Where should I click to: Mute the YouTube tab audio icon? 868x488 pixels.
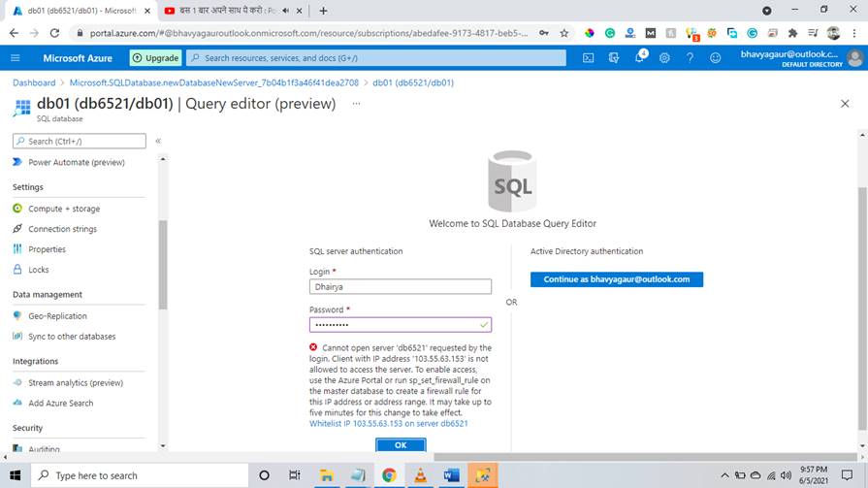pos(286,11)
